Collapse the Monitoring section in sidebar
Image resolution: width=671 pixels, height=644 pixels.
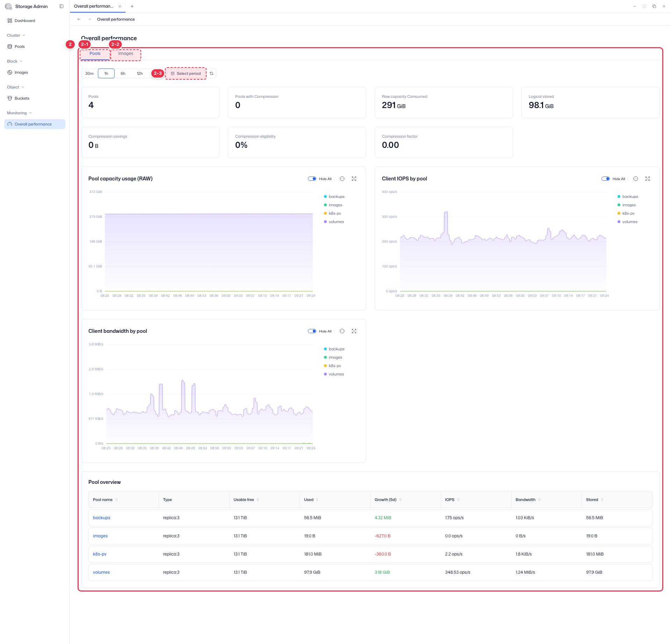point(20,113)
